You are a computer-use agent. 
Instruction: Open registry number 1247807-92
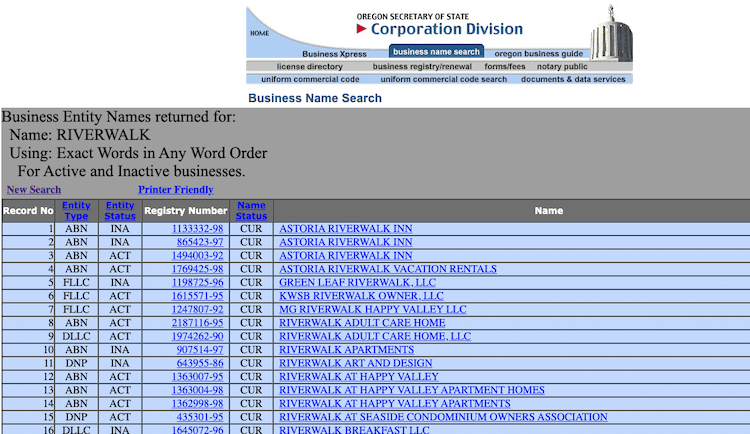[198, 309]
